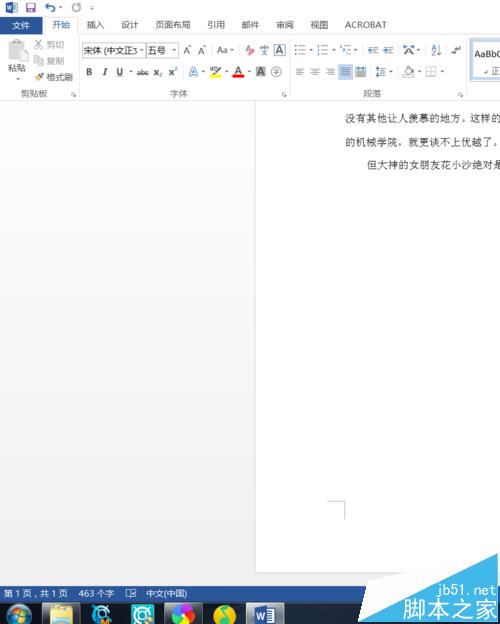Decrease font size with shrink icon
500x624 pixels.
202,50
